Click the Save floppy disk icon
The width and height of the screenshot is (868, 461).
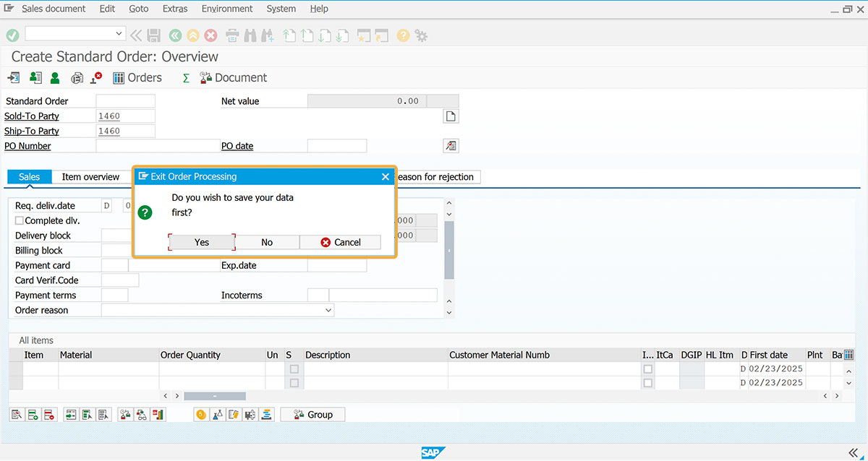(153, 35)
